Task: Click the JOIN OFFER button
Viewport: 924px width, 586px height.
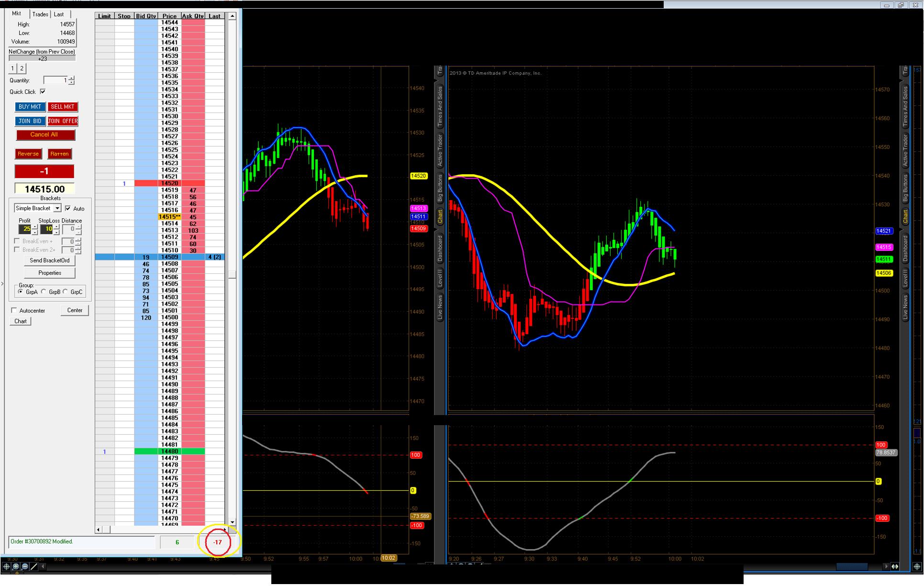Action: [63, 121]
